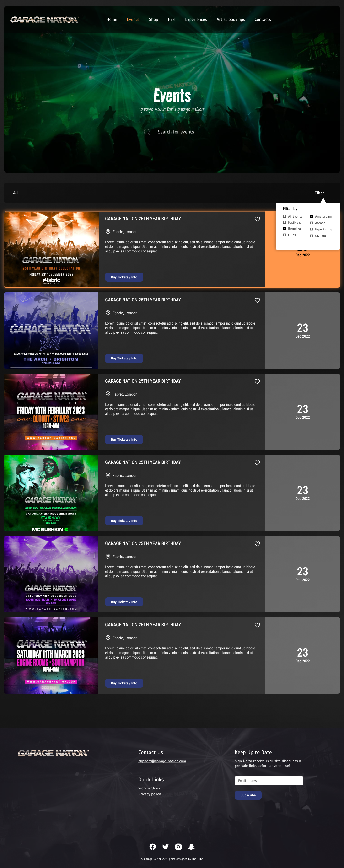Screen dimensions: 344x868
Task: Click heart icon on The Arch Brighton event
Action: coord(257,300)
